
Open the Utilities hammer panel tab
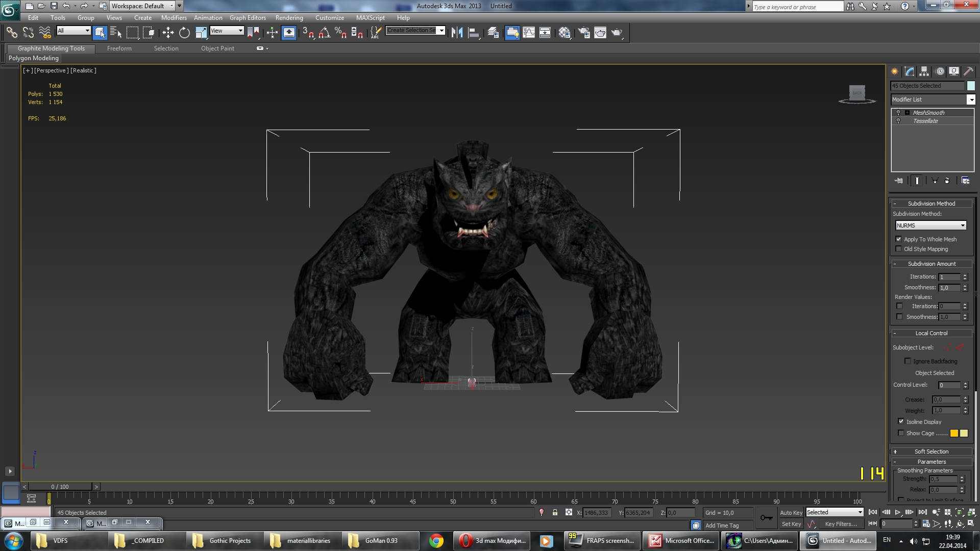(x=968, y=71)
